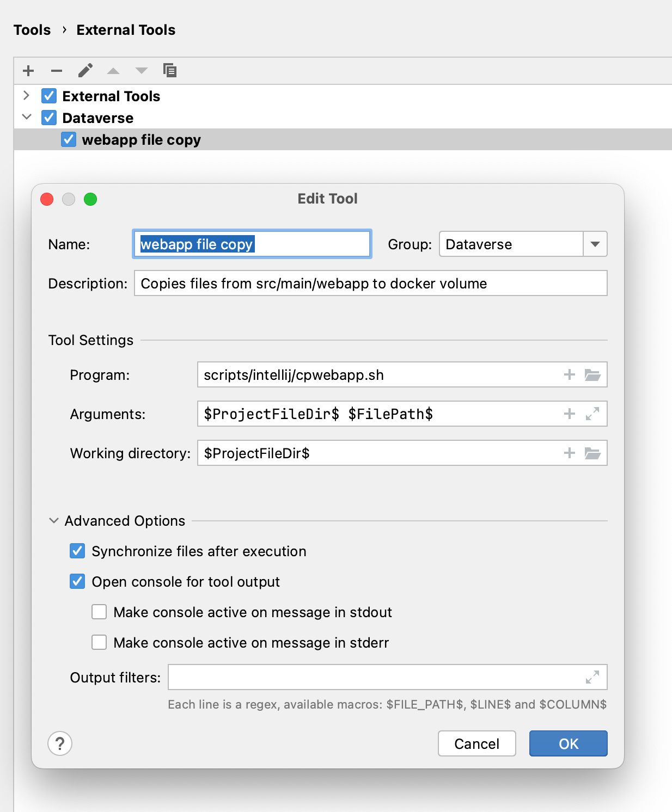Open the Group dropdown list
Viewport: 672px width, 812px height.
coord(595,244)
